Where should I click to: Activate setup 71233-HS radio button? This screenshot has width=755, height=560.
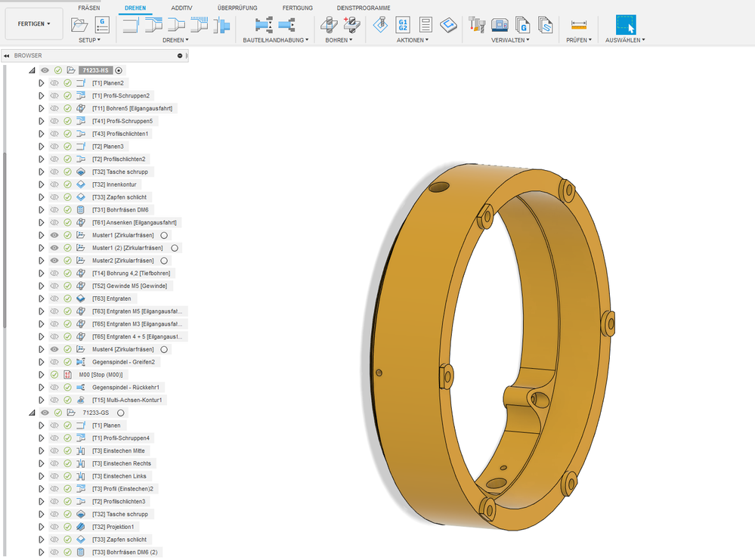(x=119, y=70)
